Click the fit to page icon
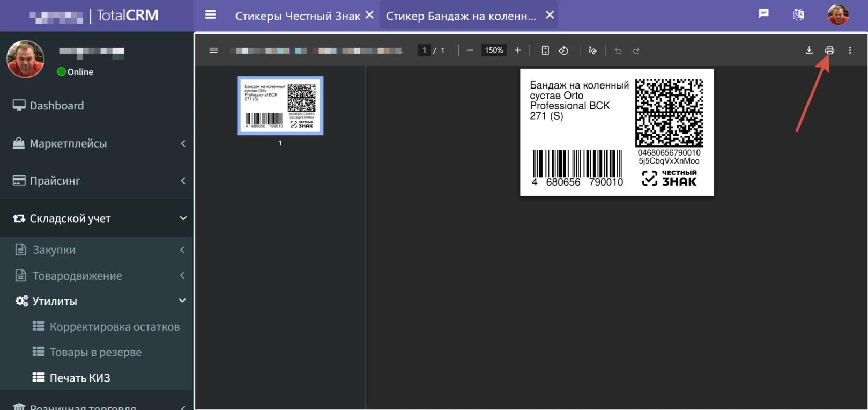The image size is (868, 410). pyautogui.click(x=545, y=50)
